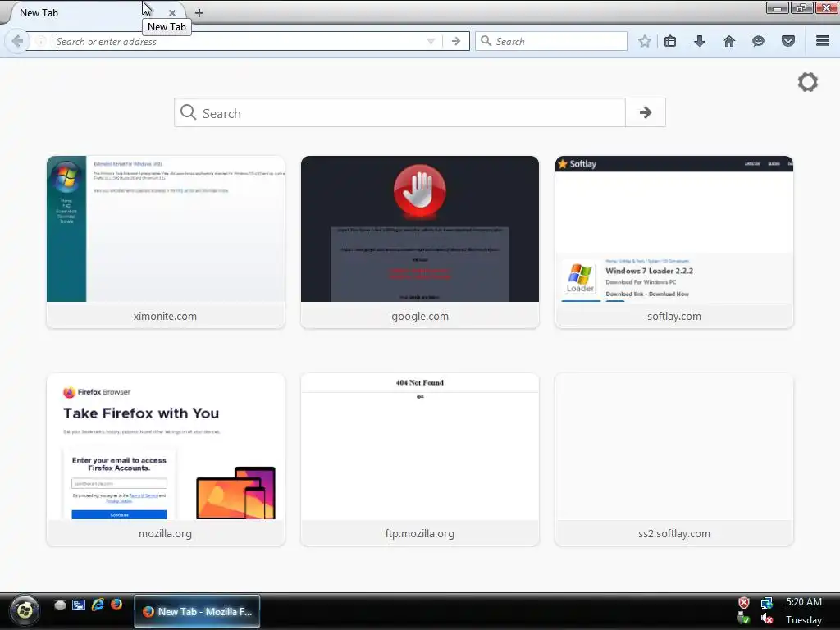Viewport: 840px width, 630px height.
Task: Click the red security shield tray icon
Action: click(x=744, y=603)
